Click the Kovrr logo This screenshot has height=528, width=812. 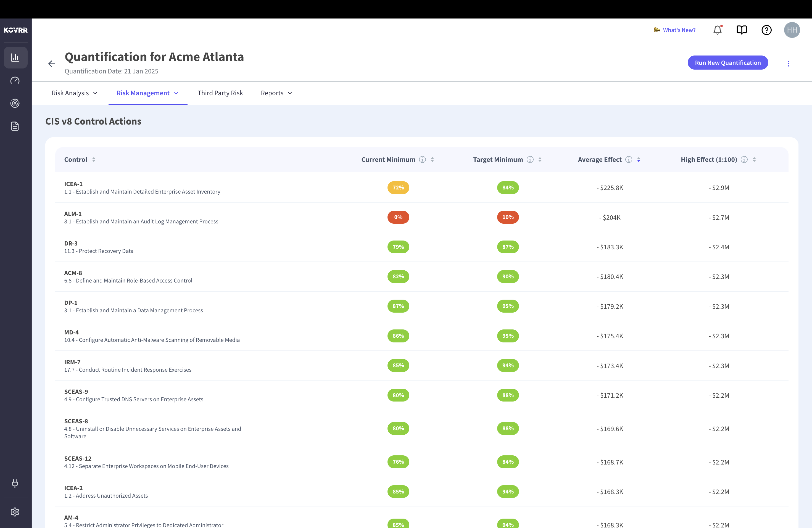coord(16,30)
